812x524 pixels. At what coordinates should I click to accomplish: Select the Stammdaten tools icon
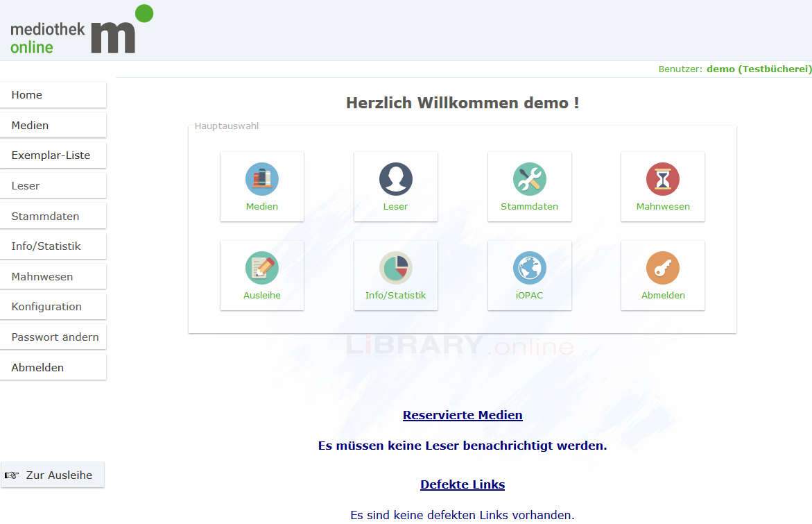[529, 180]
